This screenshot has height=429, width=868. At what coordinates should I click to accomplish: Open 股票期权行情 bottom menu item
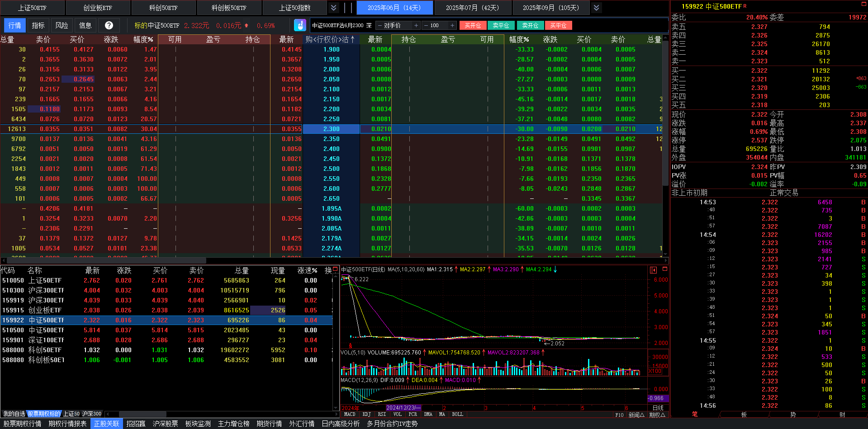[x=22, y=424]
